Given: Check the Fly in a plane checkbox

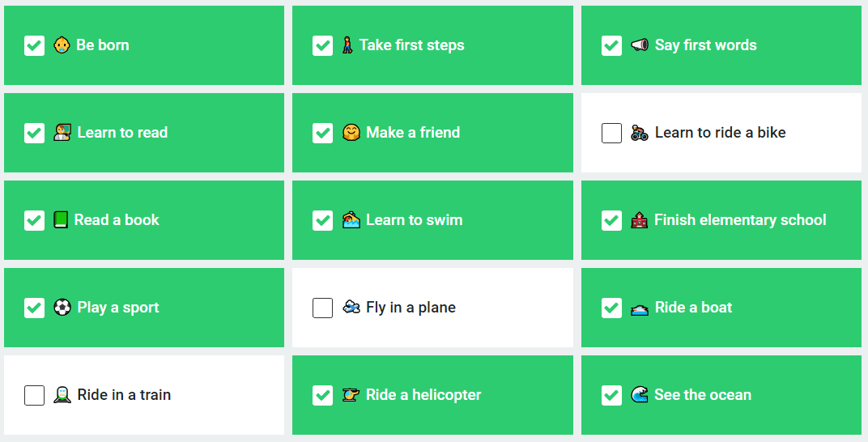Looking at the screenshot, I should click(322, 308).
